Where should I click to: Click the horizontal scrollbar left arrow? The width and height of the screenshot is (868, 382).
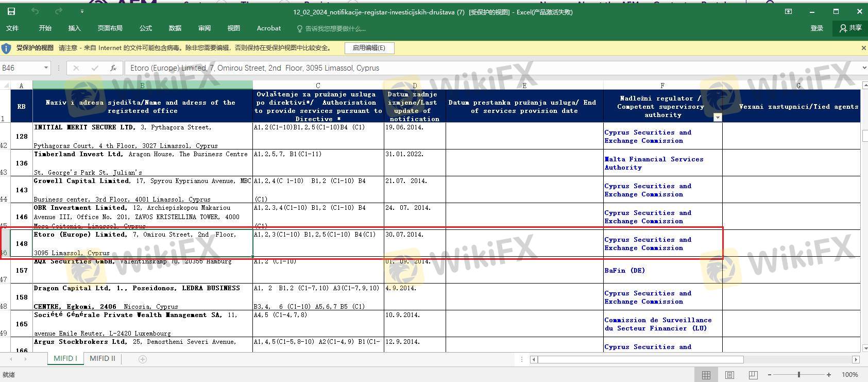(534, 359)
